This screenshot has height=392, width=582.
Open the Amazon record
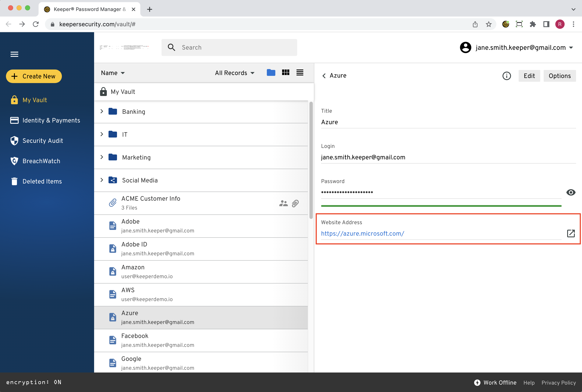(201, 272)
